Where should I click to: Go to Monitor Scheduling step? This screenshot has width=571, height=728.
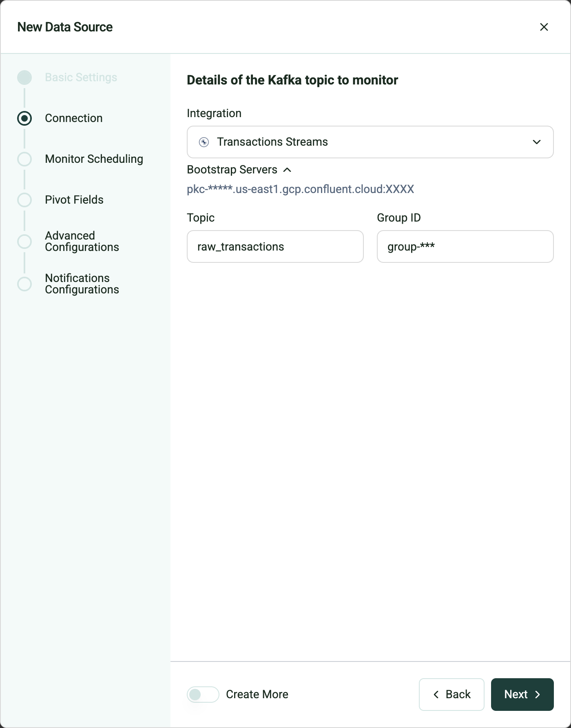point(94,159)
